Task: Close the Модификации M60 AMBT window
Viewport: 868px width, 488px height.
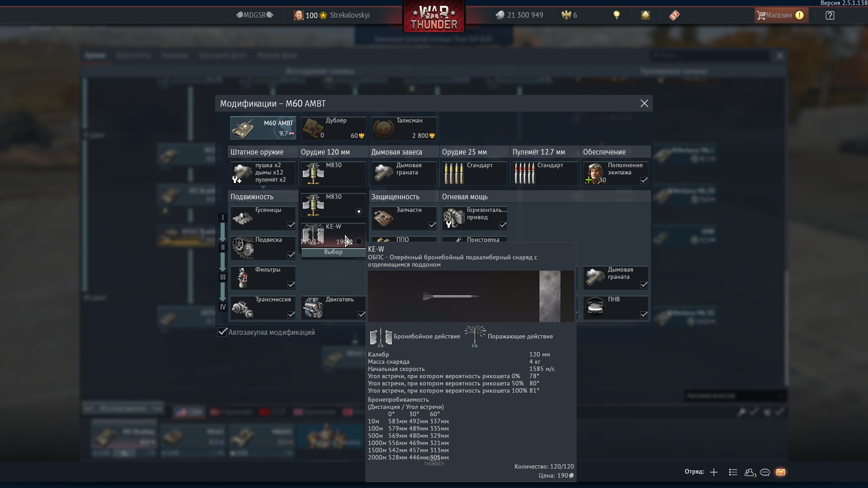Action: coord(644,103)
